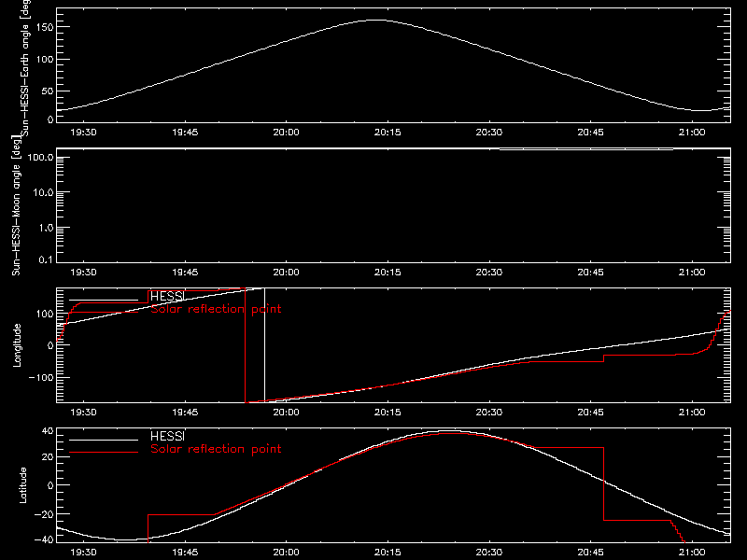Viewport: 747px width, 560px height.
Task: Select 20:00 time label under Earth angle plot
Action: click(287, 132)
